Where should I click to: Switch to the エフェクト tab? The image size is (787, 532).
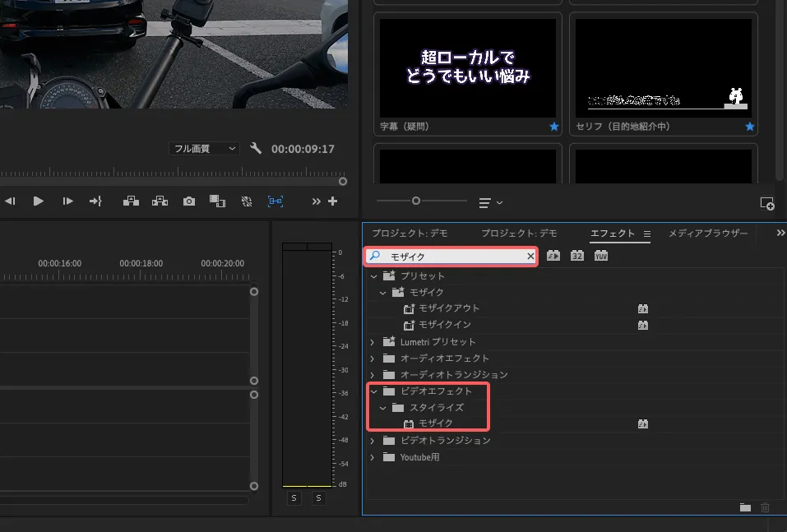click(x=618, y=234)
